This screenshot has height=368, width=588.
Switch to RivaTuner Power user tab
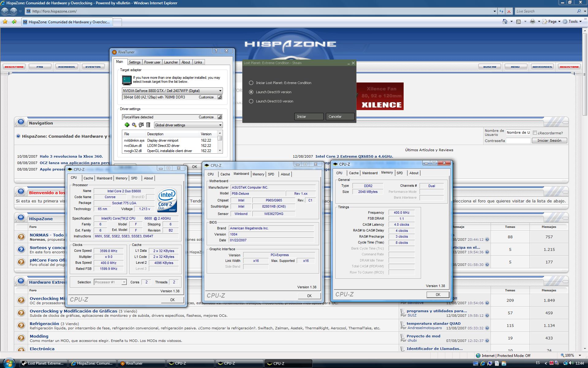click(x=152, y=62)
